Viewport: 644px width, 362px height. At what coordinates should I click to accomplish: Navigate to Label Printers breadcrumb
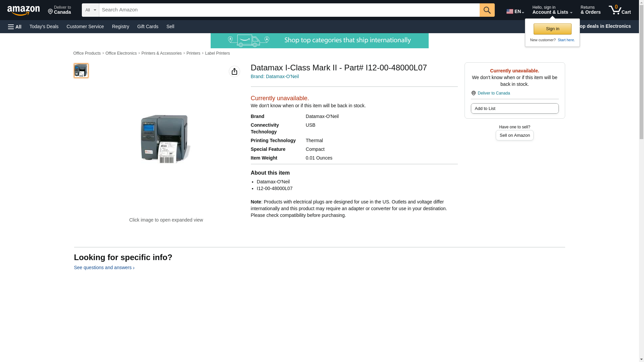click(217, 53)
